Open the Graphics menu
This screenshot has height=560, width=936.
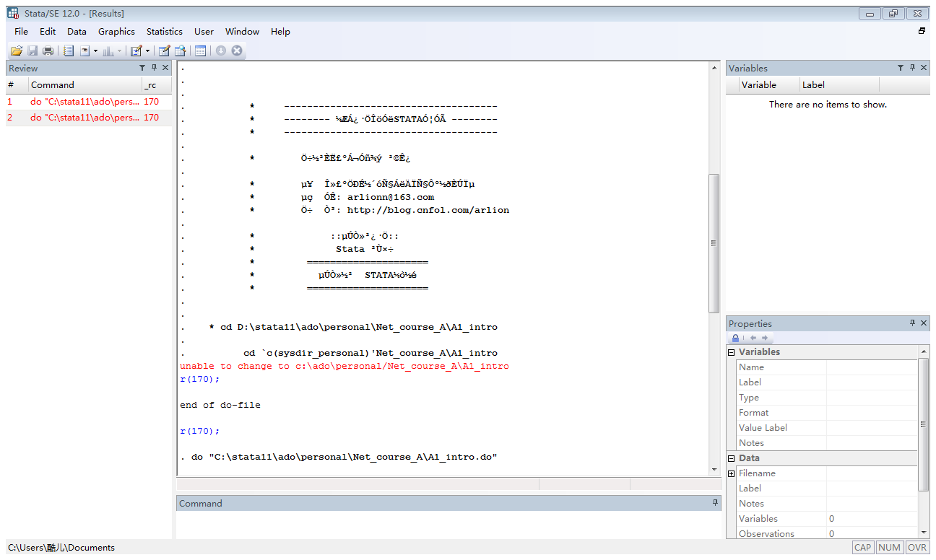point(116,31)
